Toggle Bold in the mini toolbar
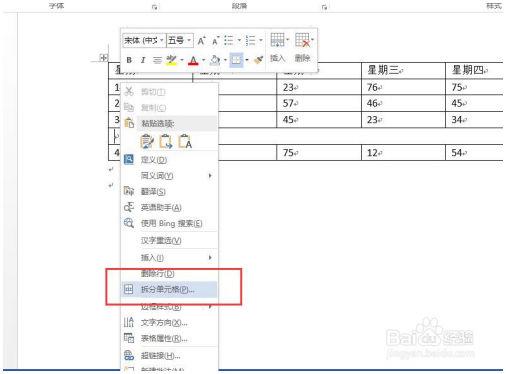Image resolution: width=506 pixels, height=374 pixels. 129,60
